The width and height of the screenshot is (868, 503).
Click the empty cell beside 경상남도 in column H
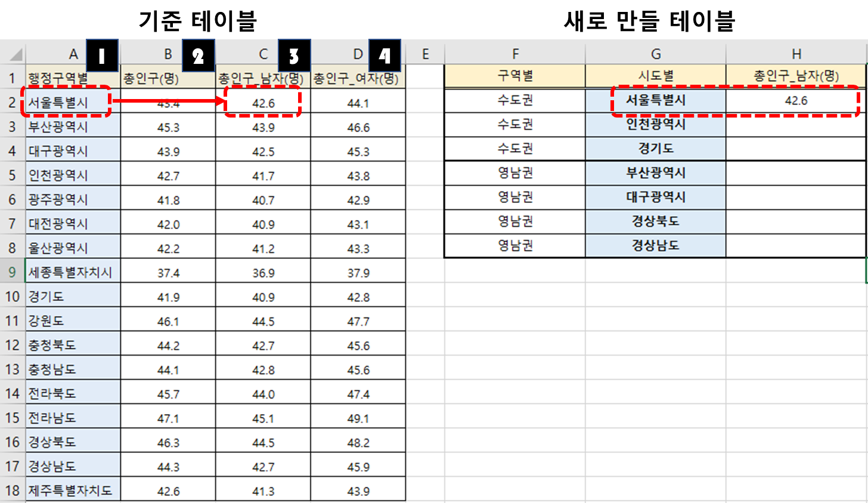[796, 246]
